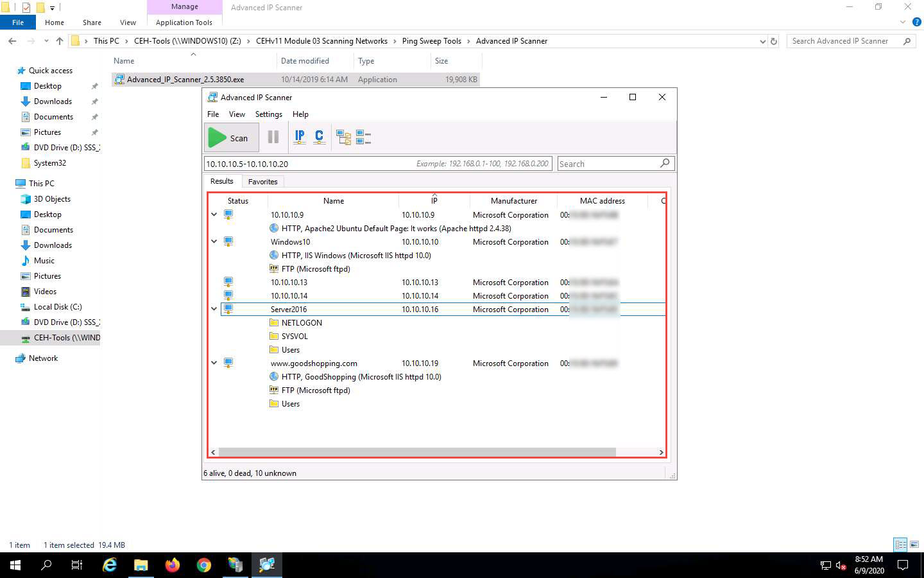The height and width of the screenshot is (578, 924).
Task: Collapse the Windows10 host entry
Action: (x=214, y=241)
